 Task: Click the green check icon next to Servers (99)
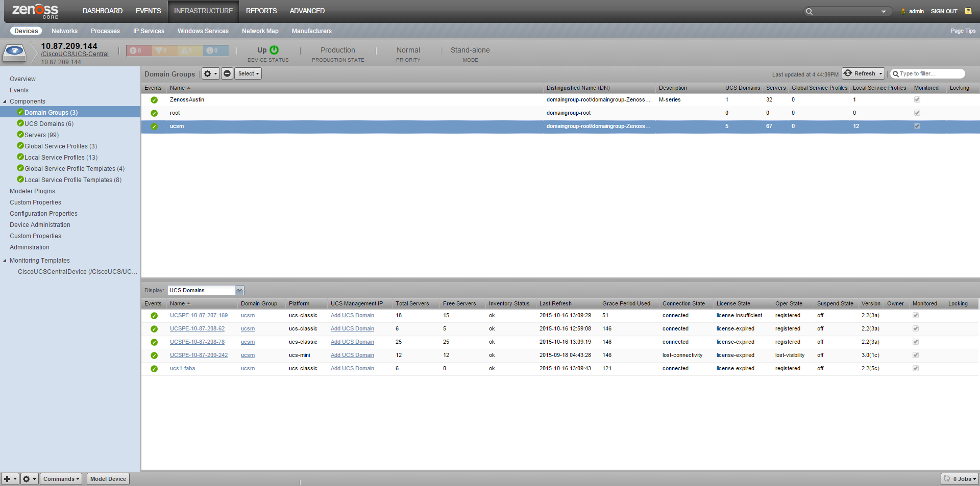pos(20,135)
